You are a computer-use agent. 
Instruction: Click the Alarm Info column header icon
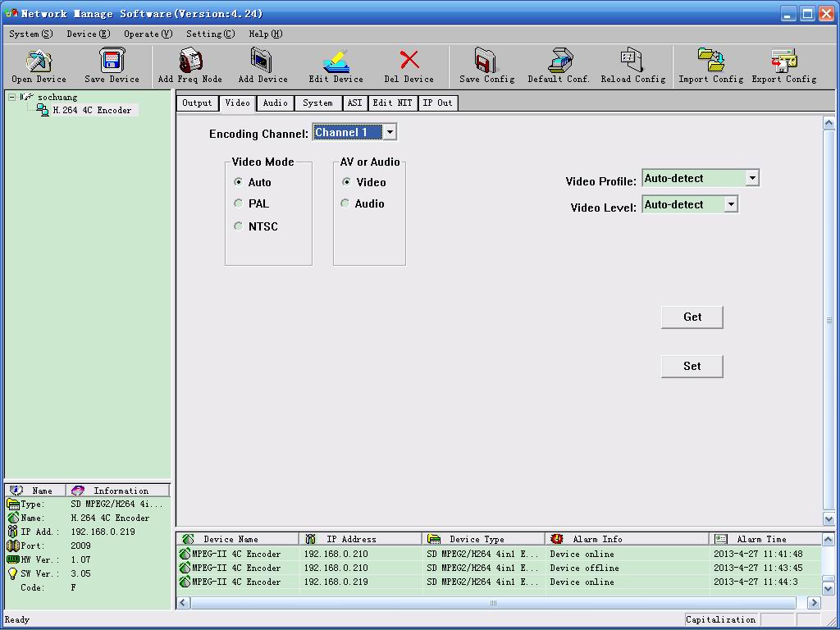(557, 539)
